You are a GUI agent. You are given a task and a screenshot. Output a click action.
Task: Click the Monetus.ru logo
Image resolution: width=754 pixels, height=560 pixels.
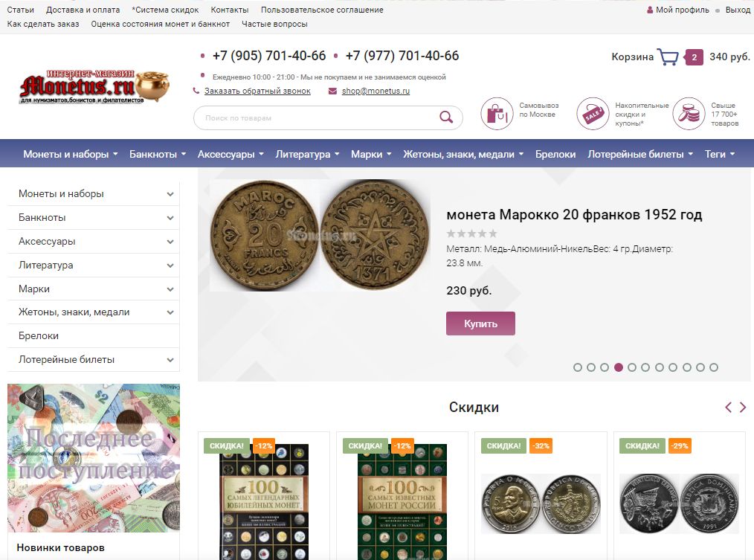click(94, 86)
